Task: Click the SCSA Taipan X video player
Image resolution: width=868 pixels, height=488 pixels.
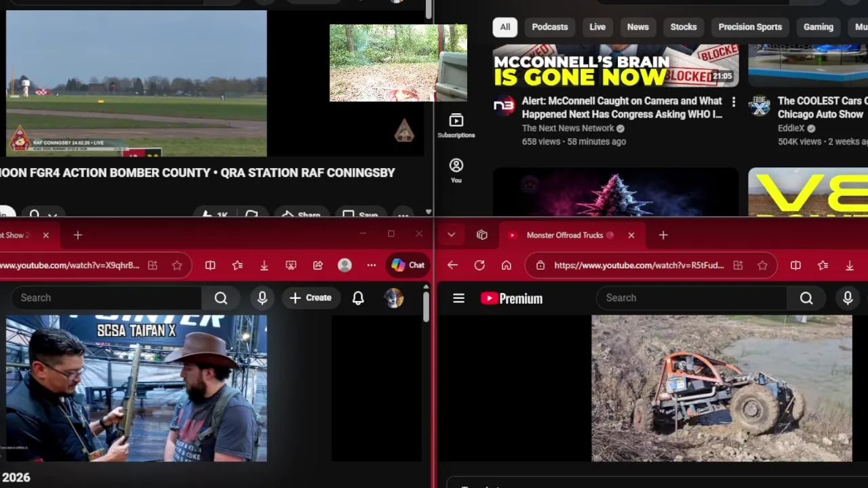Action: click(136, 388)
